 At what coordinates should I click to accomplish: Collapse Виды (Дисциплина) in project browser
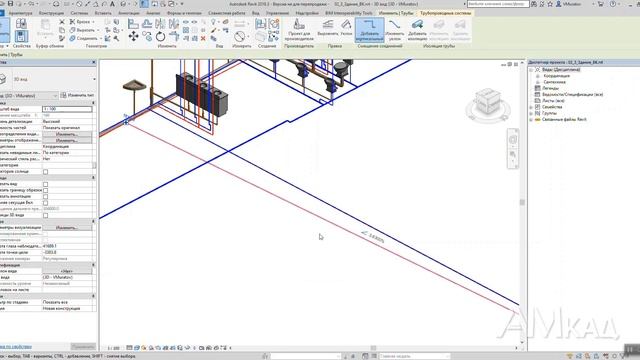click(531, 70)
